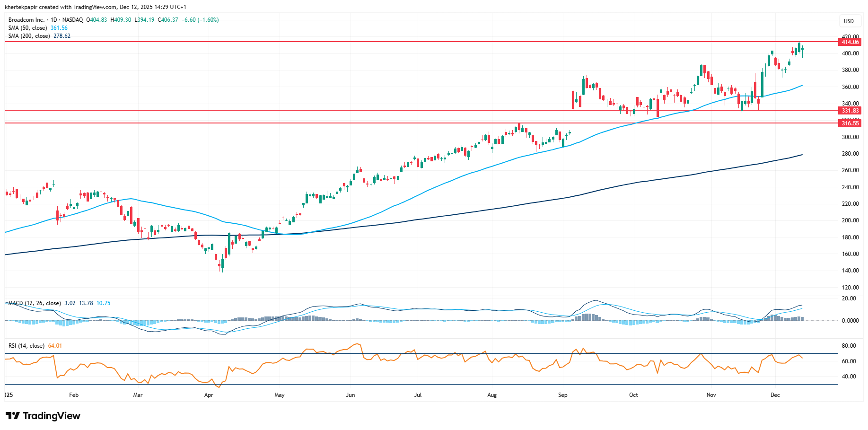
Task: Click the 200.00 mark on the price scale
Action: point(850,220)
